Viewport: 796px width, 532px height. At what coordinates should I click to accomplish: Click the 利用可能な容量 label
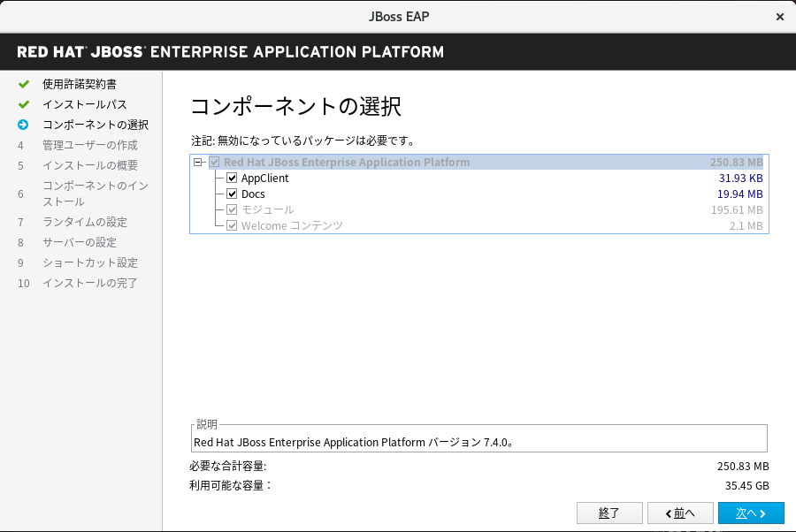231,485
